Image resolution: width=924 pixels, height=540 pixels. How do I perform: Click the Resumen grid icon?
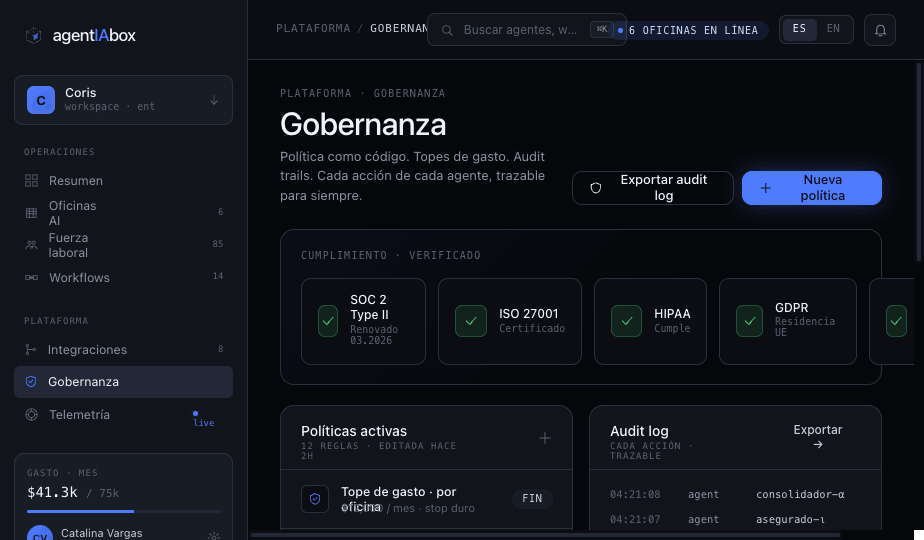pyautogui.click(x=31, y=180)
